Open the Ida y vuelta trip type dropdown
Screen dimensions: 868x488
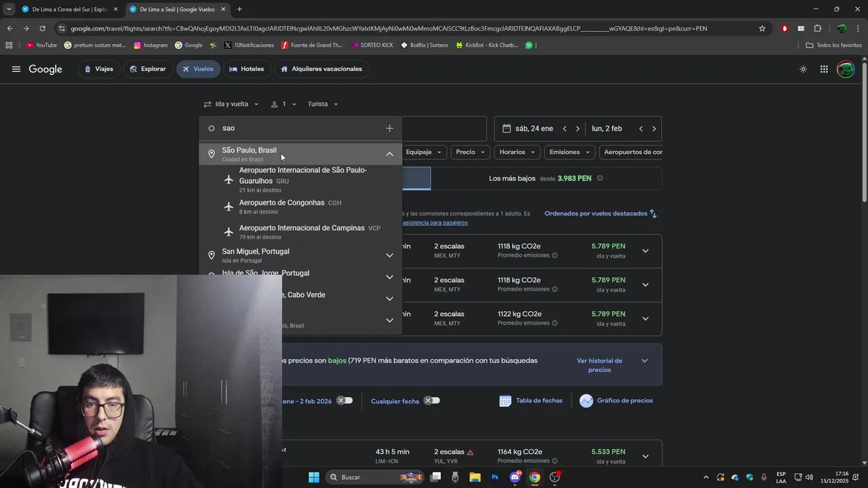click(231, 104)
